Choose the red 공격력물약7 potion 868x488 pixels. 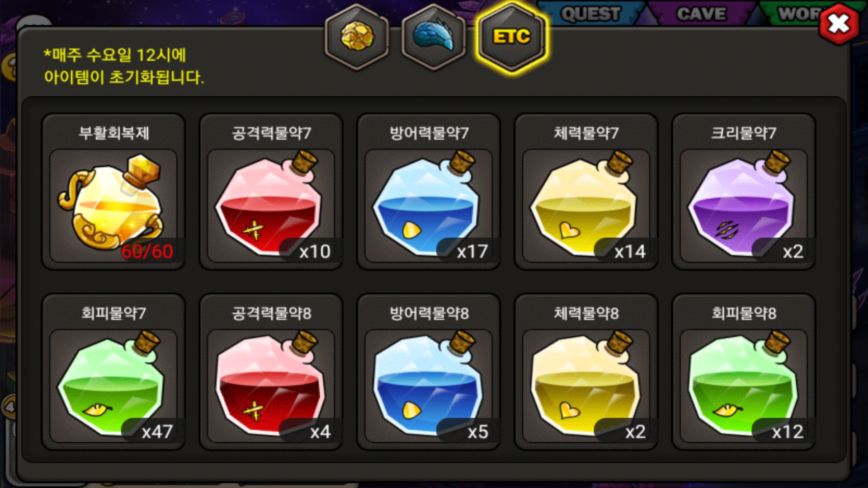271,192
